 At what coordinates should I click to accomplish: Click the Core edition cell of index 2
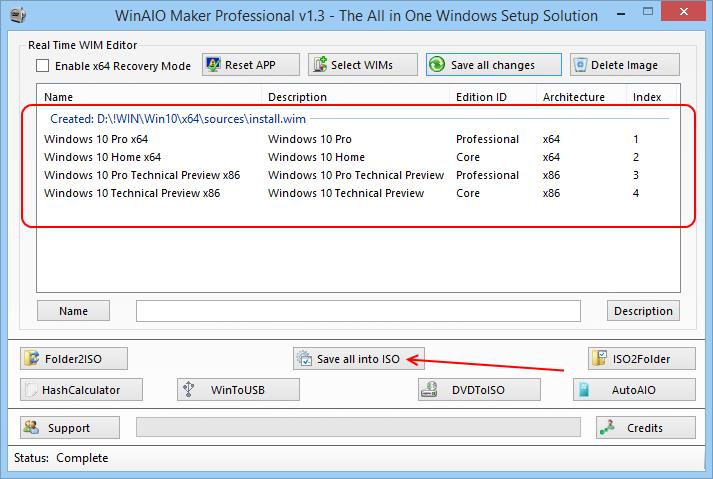[x=468, y=157]
